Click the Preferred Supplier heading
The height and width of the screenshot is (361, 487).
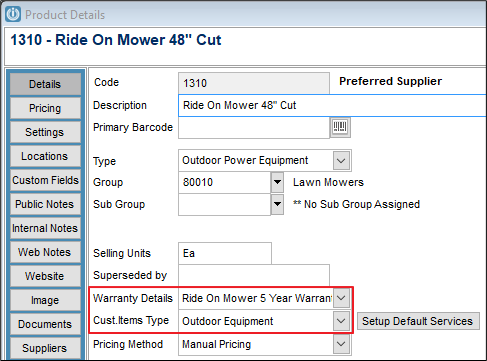point(390,81)
